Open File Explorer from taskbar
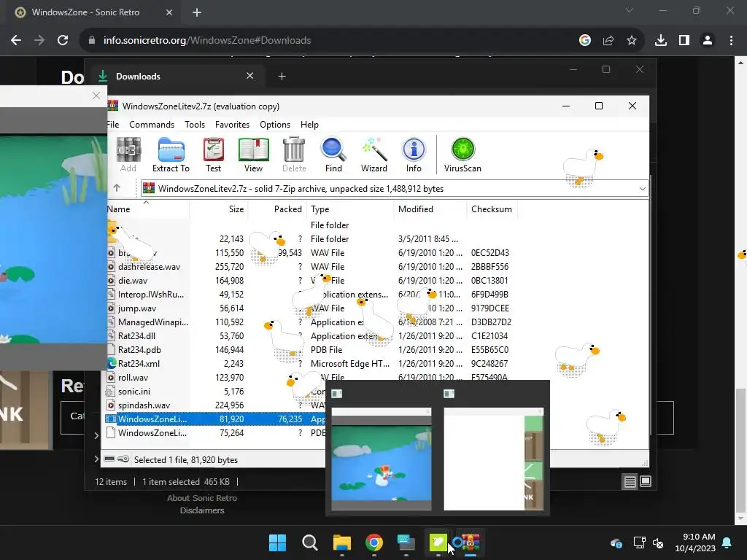The width and height of the screenshot is (747, 560). pos(341,542)
